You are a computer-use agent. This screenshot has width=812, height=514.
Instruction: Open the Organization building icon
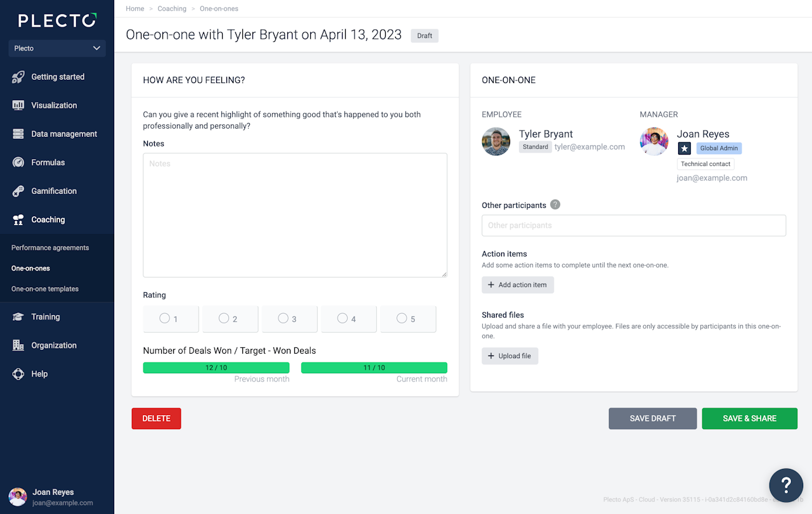[18, 345]
